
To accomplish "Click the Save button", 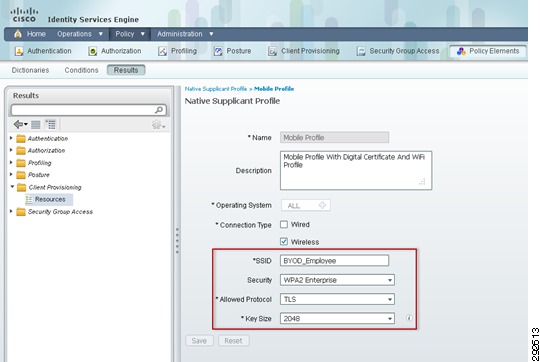I will pyautogui.click(x=199, y=341).
